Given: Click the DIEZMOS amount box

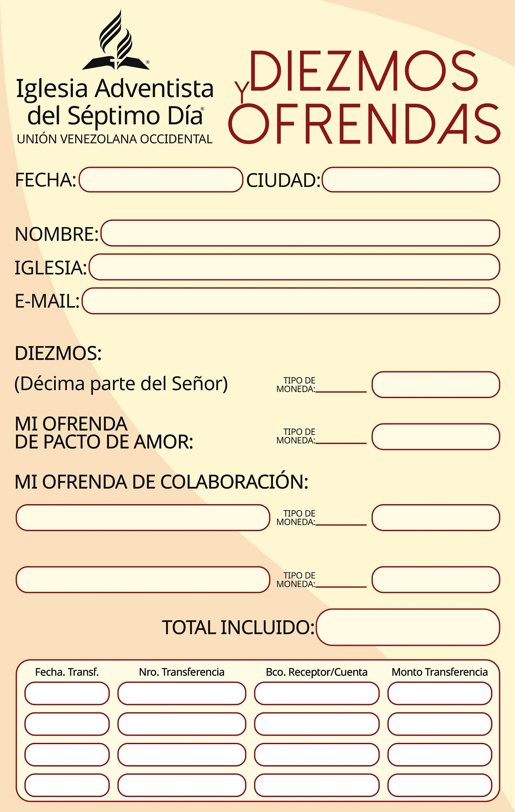Looking at the screenshot, I should tap(436, 384).
